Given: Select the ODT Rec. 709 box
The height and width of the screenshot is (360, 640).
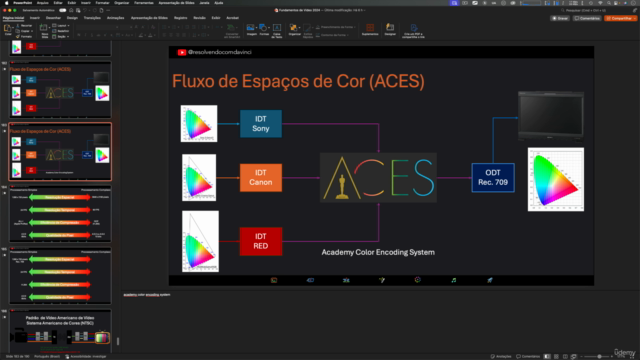Looking at the screenshot, I should click(x=493, y=178).
